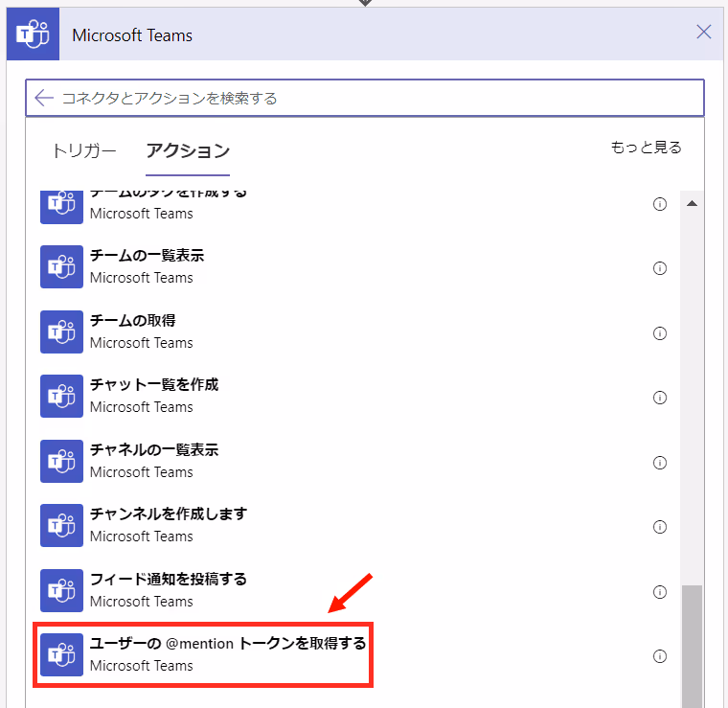728x708 pixels.
Task: Select the チャンネルを作成します action
Action: [x=355, y=525]
